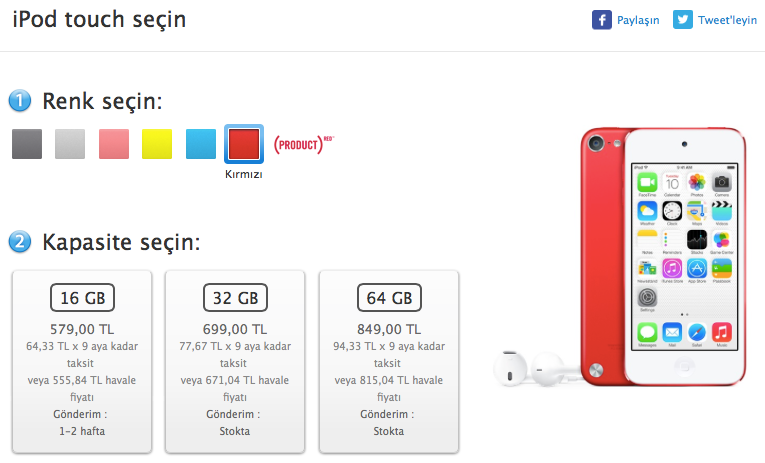Image resolution: width=765 pixels, height=463 pixels.
Task: Click the Tweet'leyin link
Action: pos(728,20)
